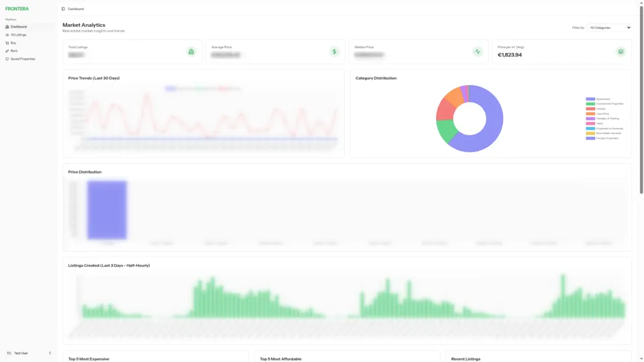Click the purple bar in Price Distribution
Viewport: 644px width, 362px height.
[x=107, y=210]
